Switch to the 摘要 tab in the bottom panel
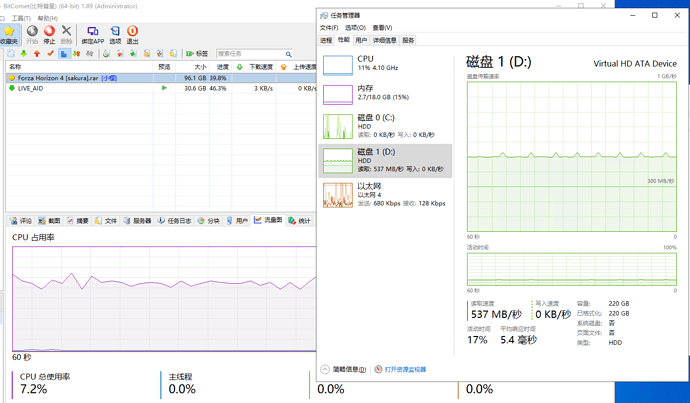 click(77, 220)
